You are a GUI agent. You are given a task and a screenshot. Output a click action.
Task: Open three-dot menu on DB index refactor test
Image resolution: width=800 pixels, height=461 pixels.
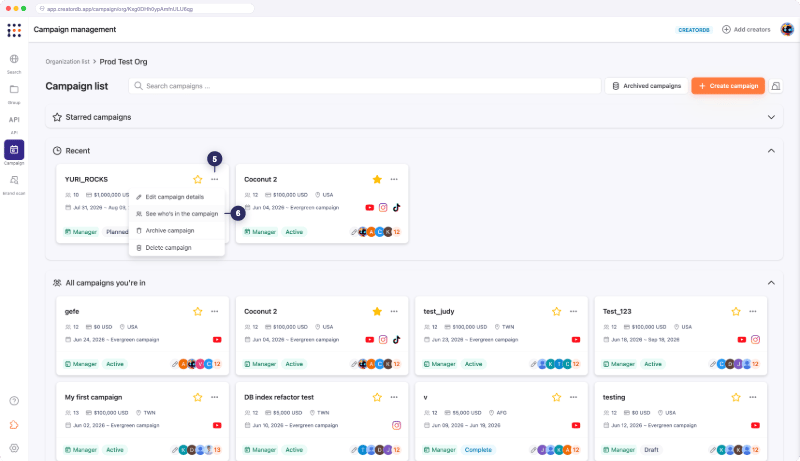(x=394, y=397)
